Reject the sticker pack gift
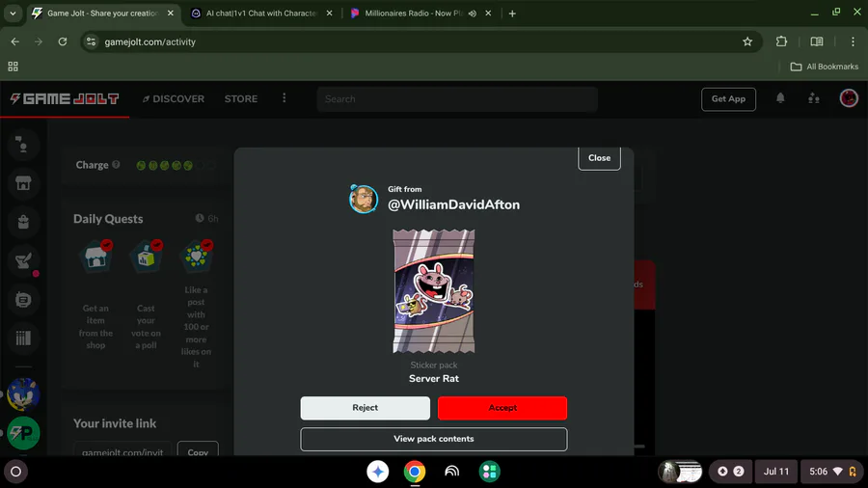The height and width of the screenshot is (488, 868). coord(365,408)
